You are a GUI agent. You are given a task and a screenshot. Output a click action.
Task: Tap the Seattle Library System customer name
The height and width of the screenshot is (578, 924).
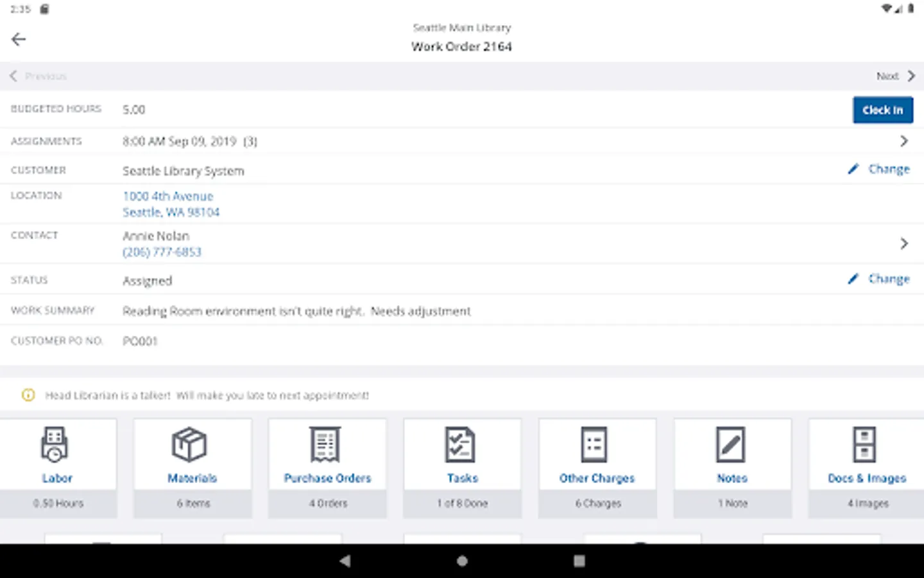[184, 171]
